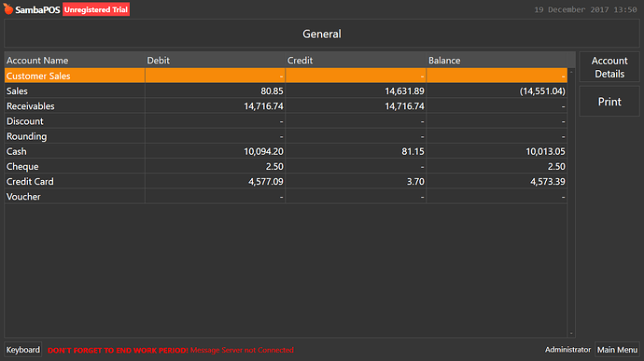Click the Print button
Viewport: 644px width, 361px height.
click(x=609, y=102)
